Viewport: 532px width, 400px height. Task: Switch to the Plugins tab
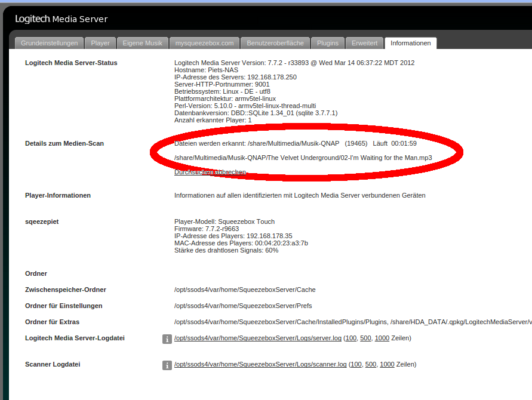[x=328, y=43]
